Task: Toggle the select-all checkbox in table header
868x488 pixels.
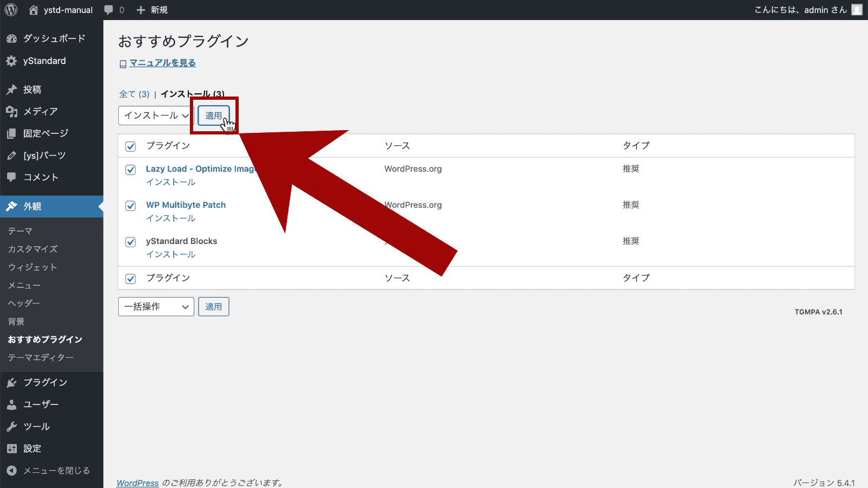Action: click(x=130, y=146)
